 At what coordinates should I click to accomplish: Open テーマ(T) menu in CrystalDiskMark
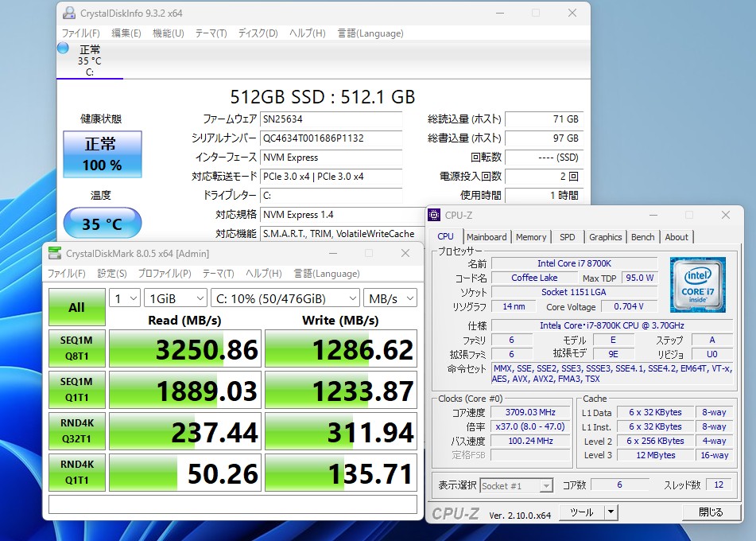218,274
